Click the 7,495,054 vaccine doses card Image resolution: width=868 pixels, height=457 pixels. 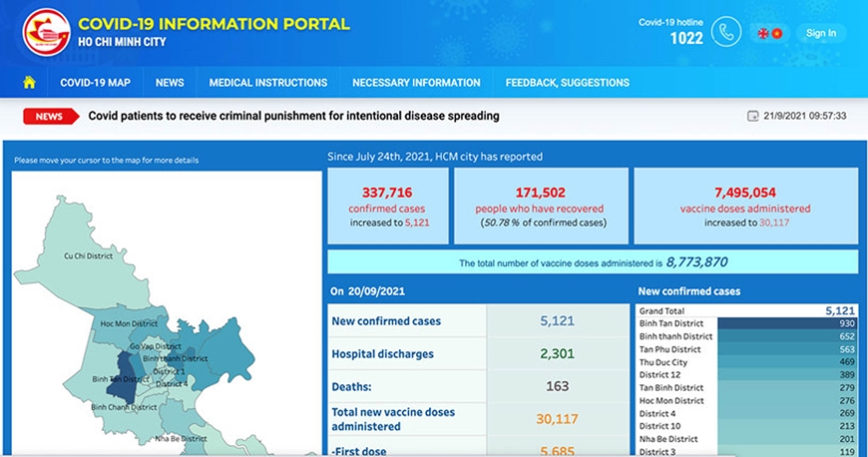pyautogui.click(x=745, y=207)
